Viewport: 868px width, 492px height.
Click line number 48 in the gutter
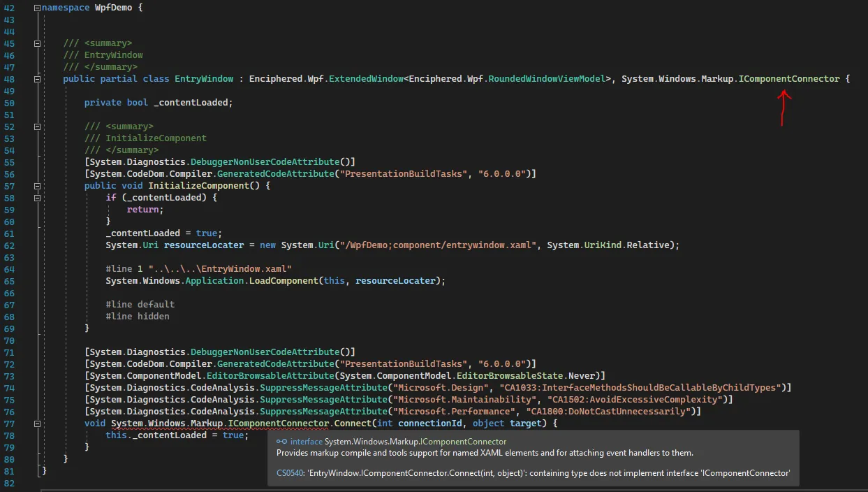[10, 79]
